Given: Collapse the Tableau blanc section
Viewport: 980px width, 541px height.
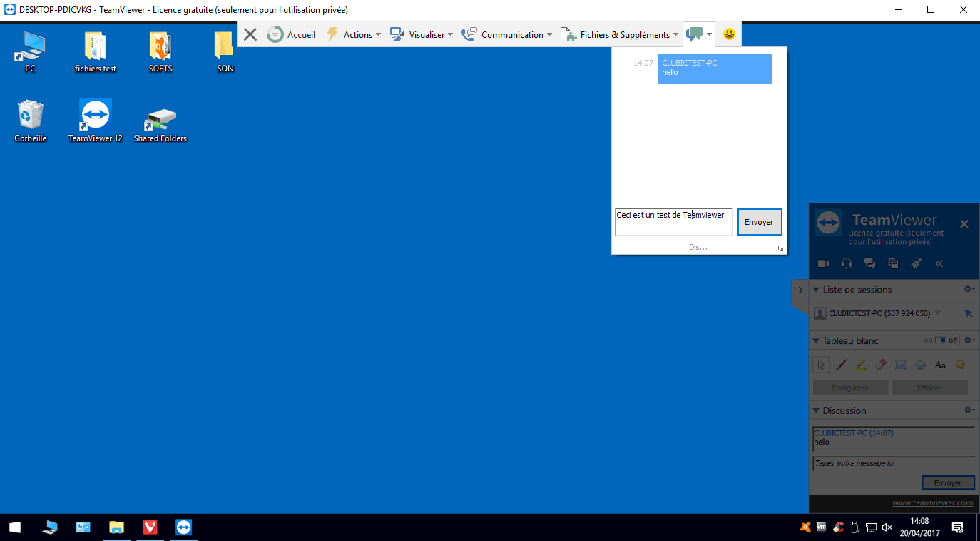Looking at the screenshot, I should tap(817, 341).
